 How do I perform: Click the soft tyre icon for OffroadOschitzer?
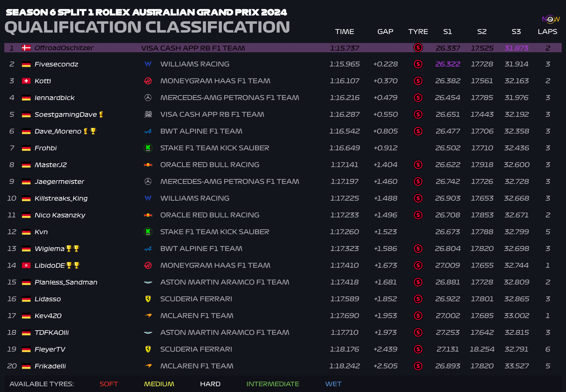[x=418, y=48]
